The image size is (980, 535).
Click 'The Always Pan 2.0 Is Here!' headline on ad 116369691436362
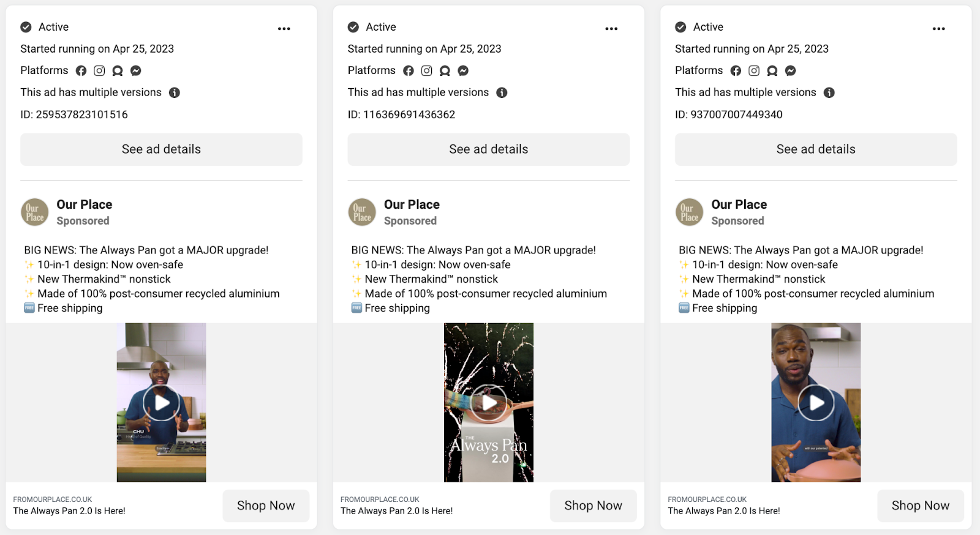[x=397, y=511]
